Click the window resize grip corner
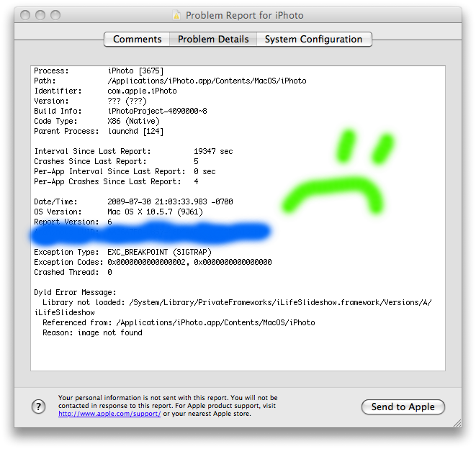Screen dimensions: 476x449 [457, 423]
